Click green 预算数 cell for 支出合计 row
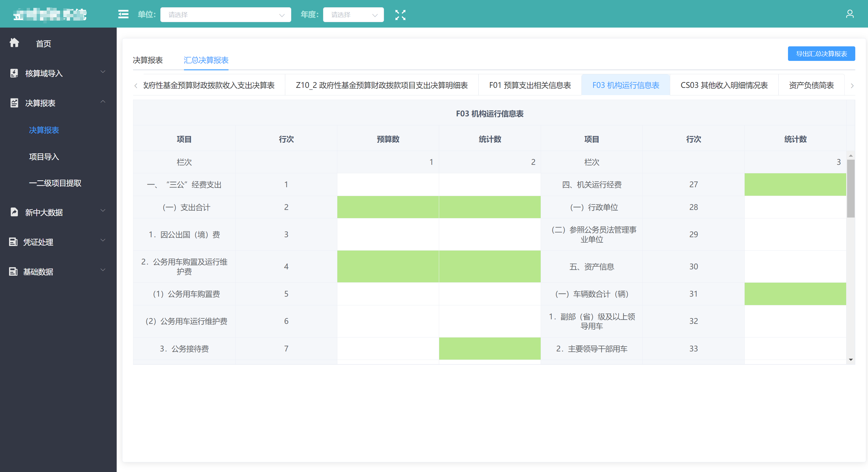 pos(388,207)
